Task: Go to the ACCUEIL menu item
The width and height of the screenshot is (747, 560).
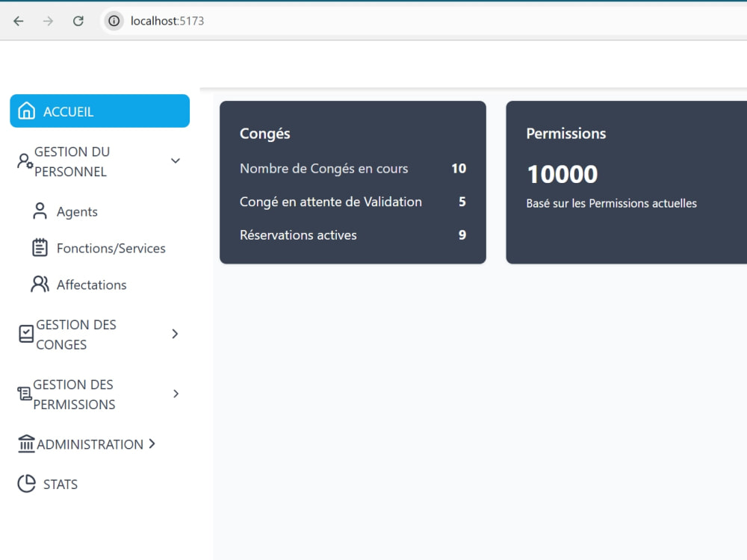Action: click(x=99, y=111)
